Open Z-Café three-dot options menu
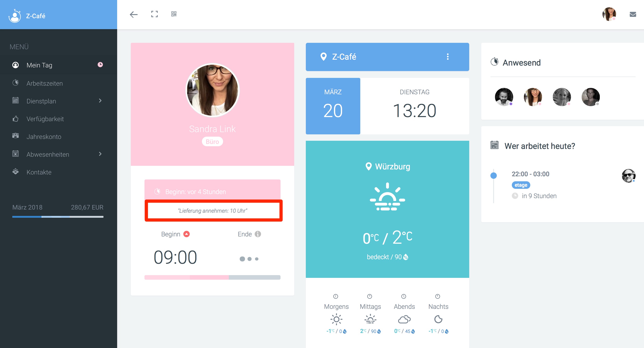Image resolution: width=644 pixels, height=348 pixels. (x=448, y=57)
